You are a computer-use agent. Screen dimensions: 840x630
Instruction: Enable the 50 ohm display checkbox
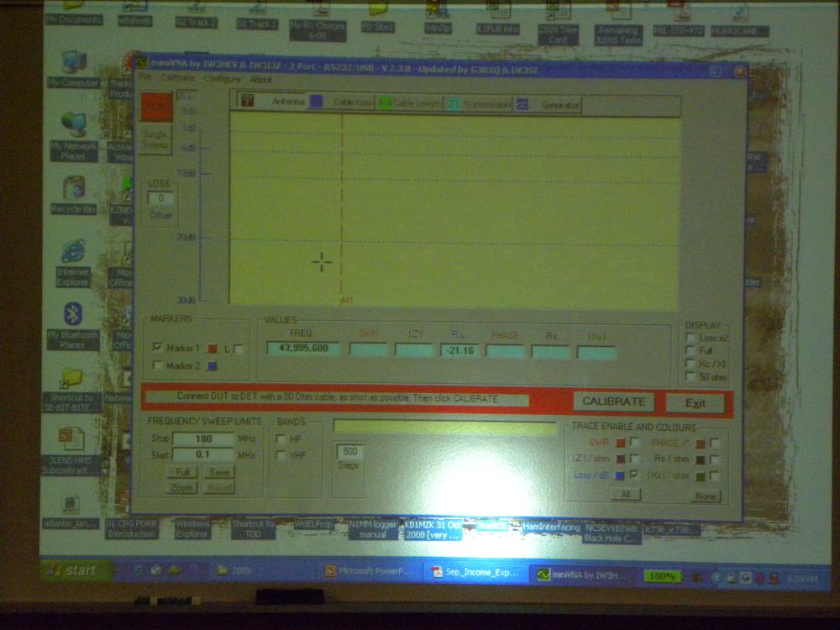point(690,376)
